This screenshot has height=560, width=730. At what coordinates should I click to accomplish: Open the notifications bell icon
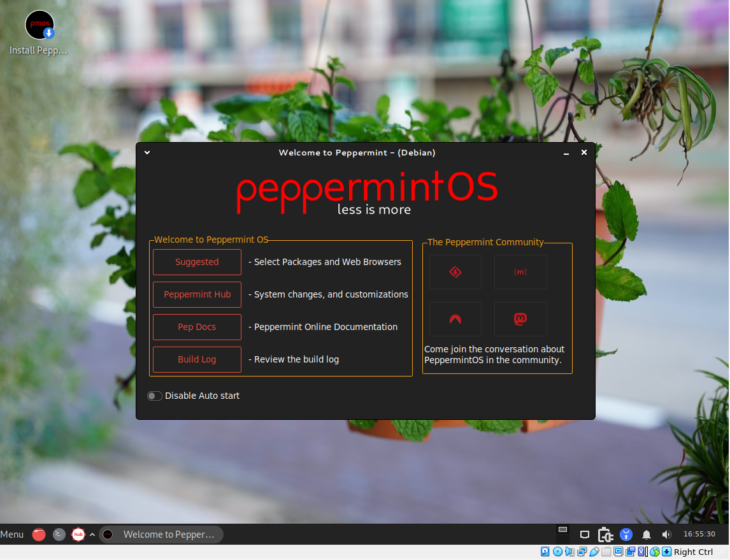[646, 535]
